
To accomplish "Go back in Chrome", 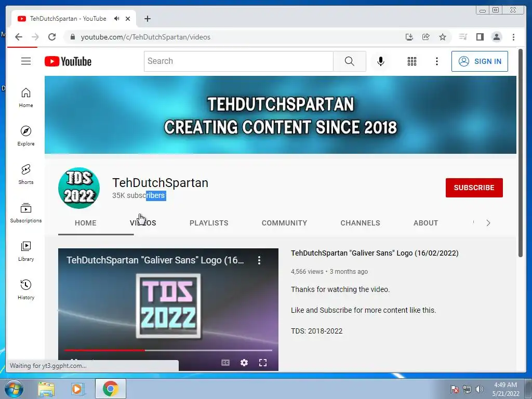I will click(x=19, y=37).
